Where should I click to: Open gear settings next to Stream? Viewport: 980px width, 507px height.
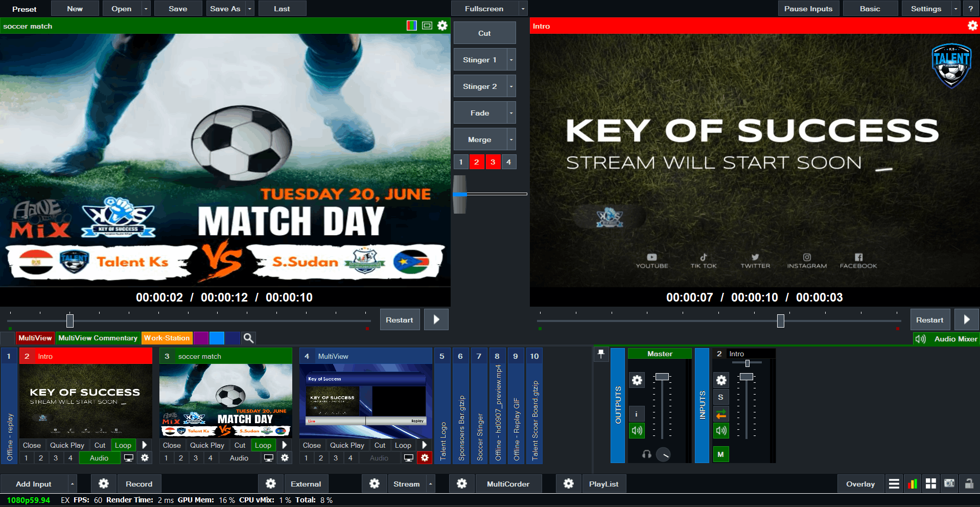pyautogui.click(x=375, y=483)
